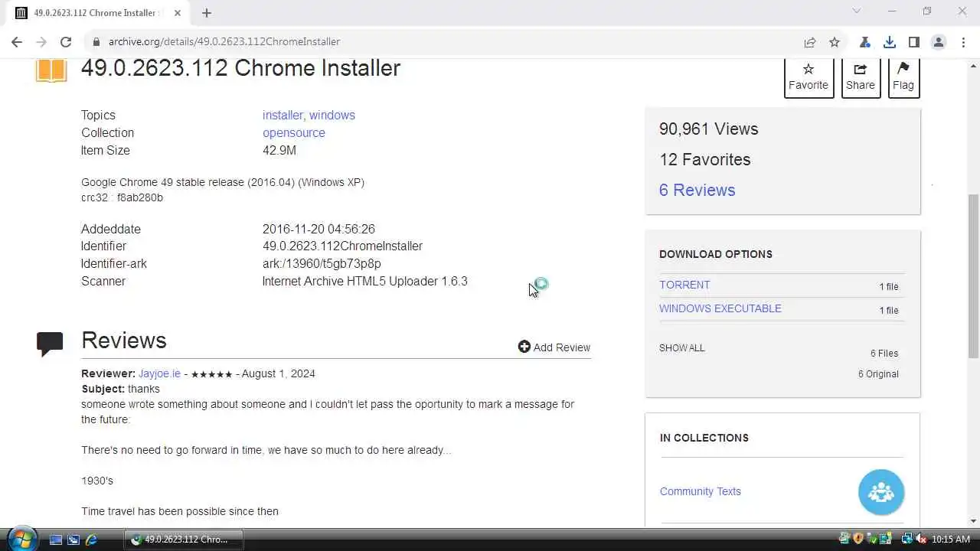Click the security shield tray icon
This screenshot has width=980, height=551.
858,540
